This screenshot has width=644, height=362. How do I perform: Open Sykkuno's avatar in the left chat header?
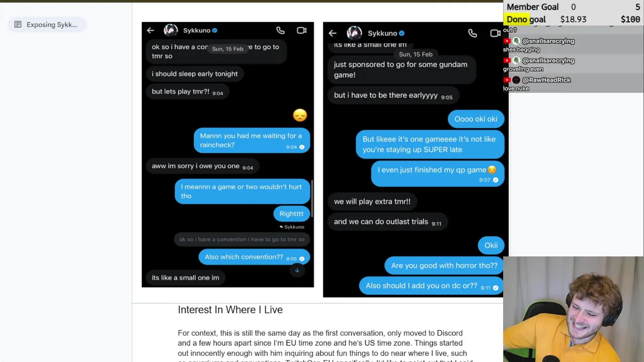point(171,30)
